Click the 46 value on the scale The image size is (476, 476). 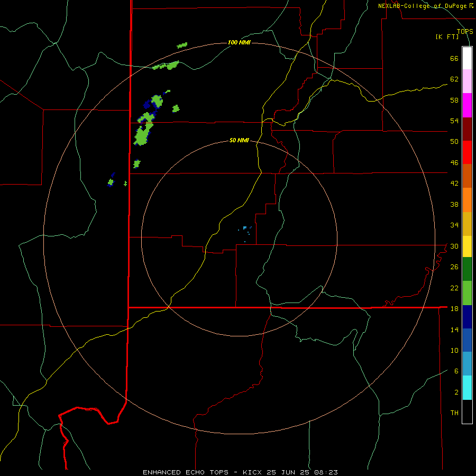[x=454, y=163]
